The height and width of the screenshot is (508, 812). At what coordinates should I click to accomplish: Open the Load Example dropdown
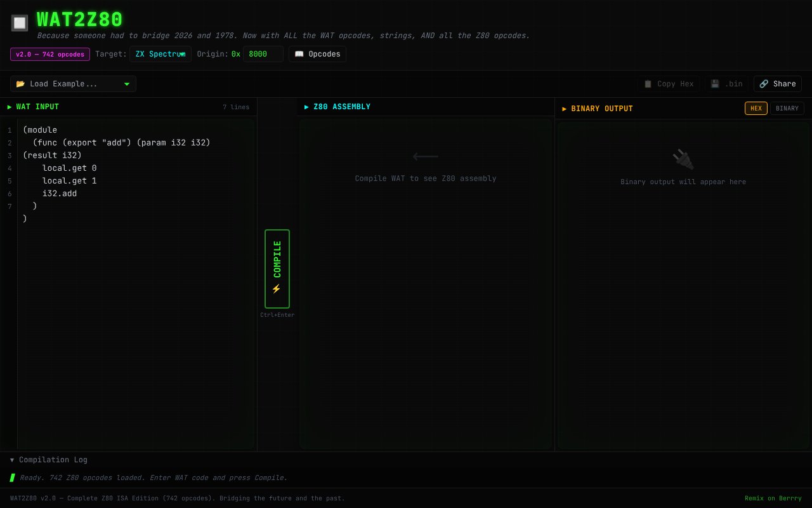coord(73,84)
